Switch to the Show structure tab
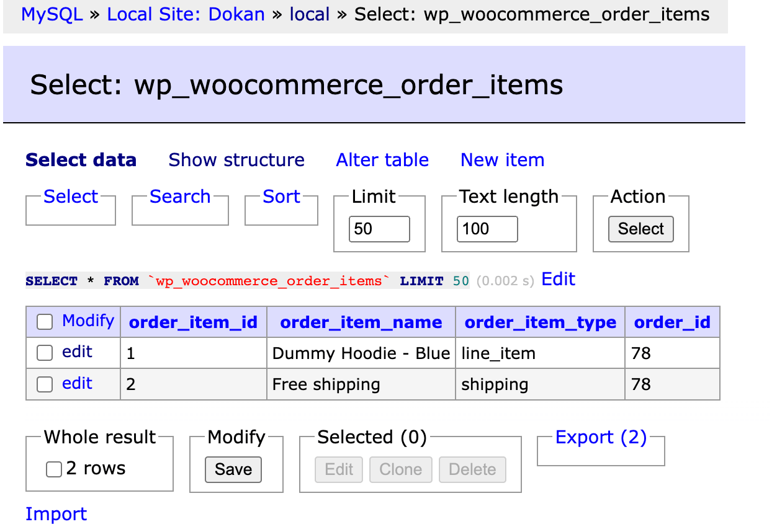The width and height of the screenshot is (777, 532). click(x=236, y=160)
